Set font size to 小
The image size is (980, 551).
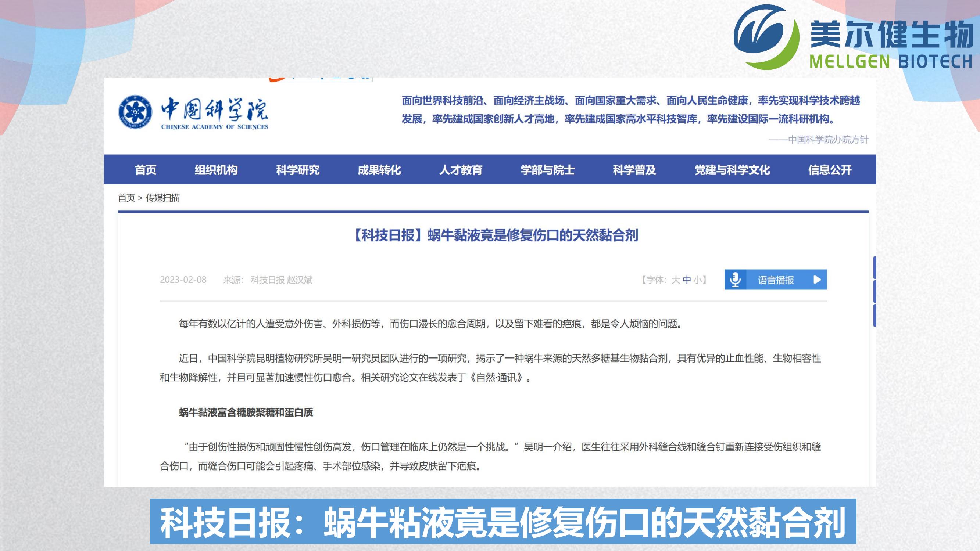698,280
